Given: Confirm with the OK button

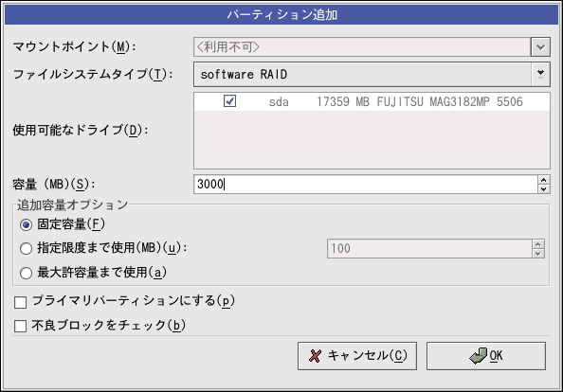Looking at the screenshot, I should (x=486, y=356).
